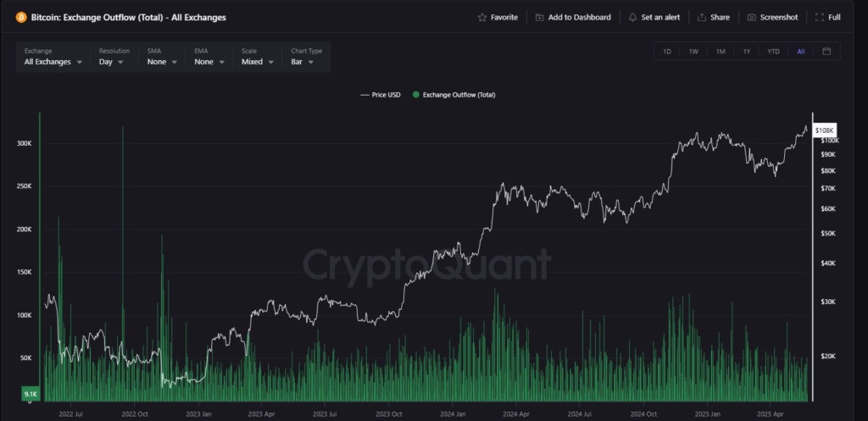This screenshot has height=421, width=868.
Task: Toggle the Price USD legend series
Action: pyautogui.click(x=381, y=95)
